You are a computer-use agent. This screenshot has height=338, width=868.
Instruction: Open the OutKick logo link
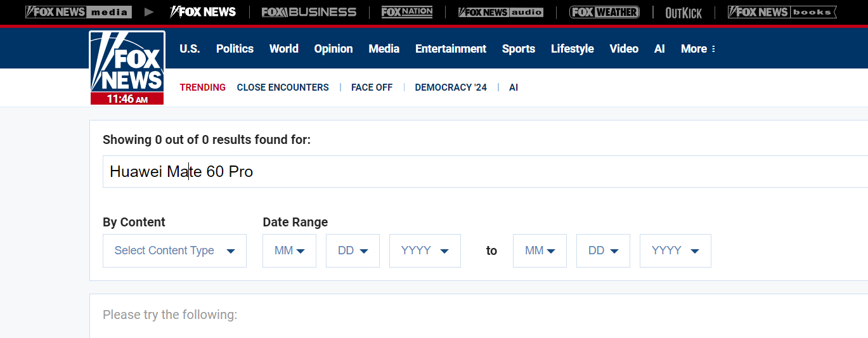coord(683,13)
